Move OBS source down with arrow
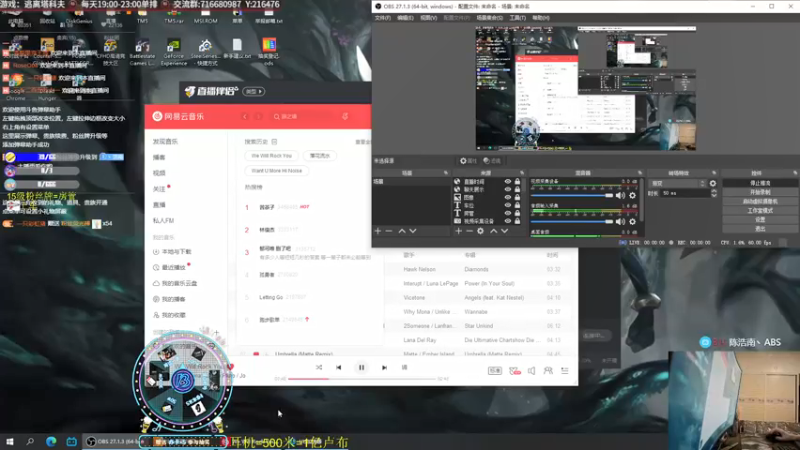 point(505,231)
